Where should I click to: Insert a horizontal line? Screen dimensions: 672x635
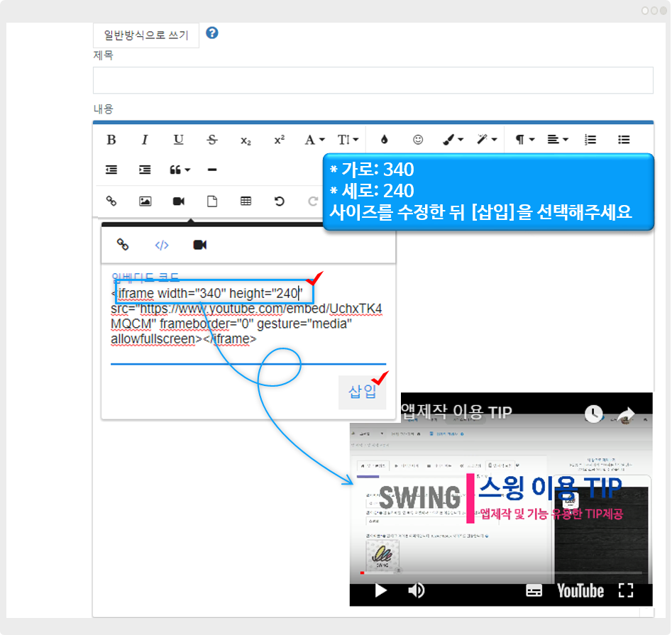tap(211, 170)
